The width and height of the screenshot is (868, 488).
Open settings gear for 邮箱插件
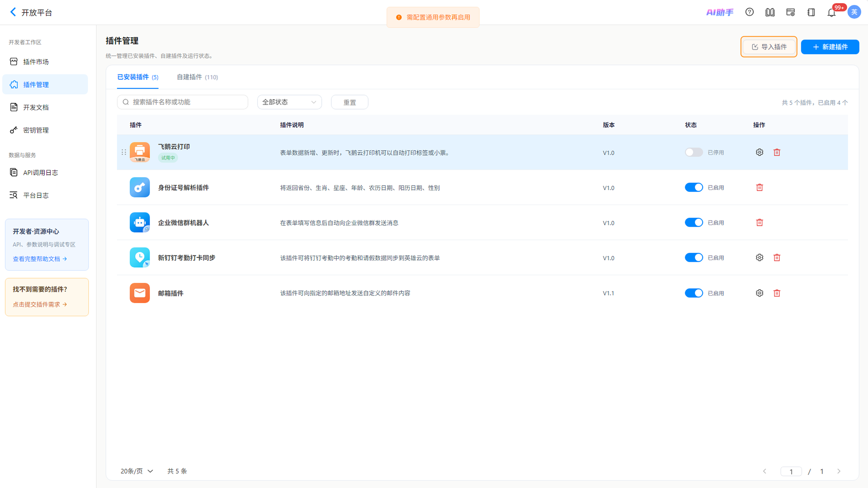click(x=759, y=293)
